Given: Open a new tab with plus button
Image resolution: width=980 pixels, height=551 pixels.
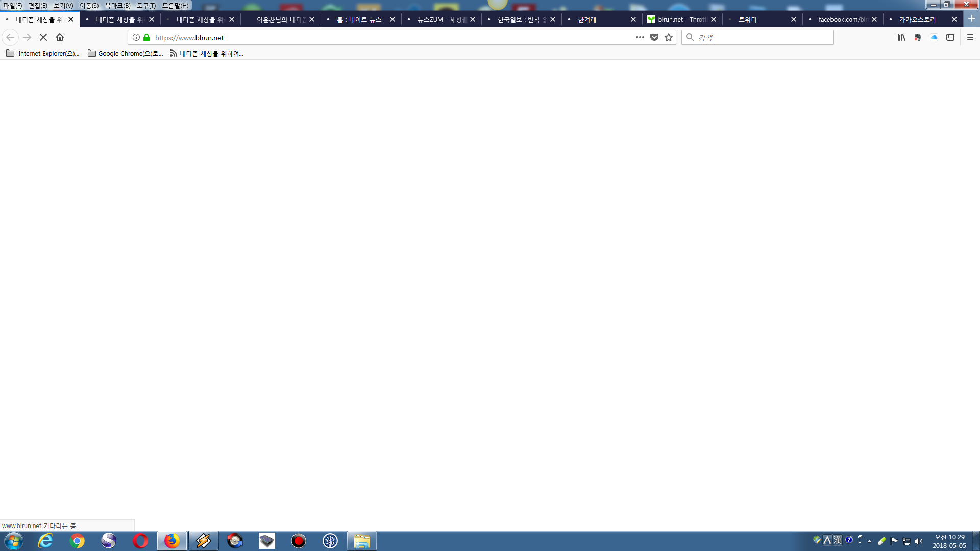Looking at the screenshot, I should (972, 19).
